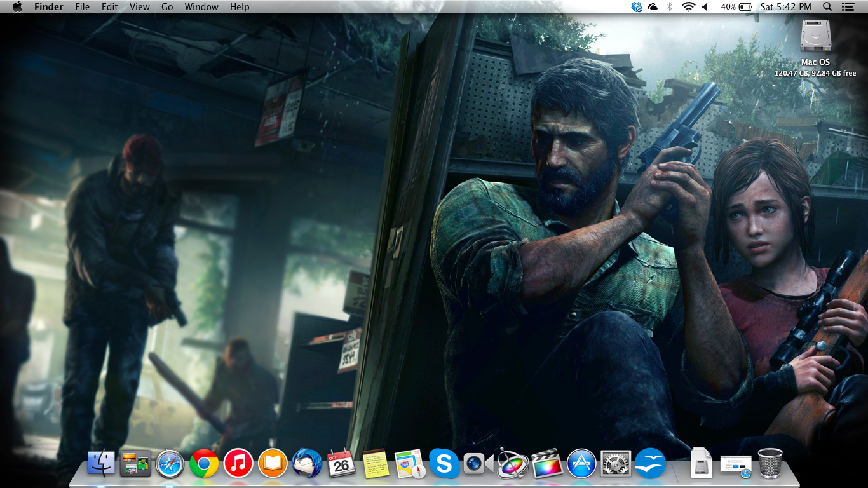Viewport: 868px width, 488px height.
Task: Launch the iPhoto-style photo library Dock icon
Action: [x=135, y=464]
